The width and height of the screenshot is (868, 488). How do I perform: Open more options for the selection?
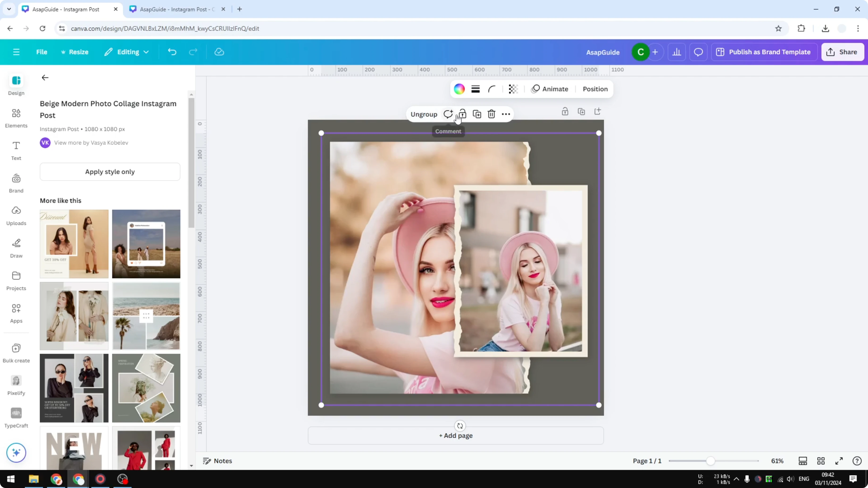point(506,114)
